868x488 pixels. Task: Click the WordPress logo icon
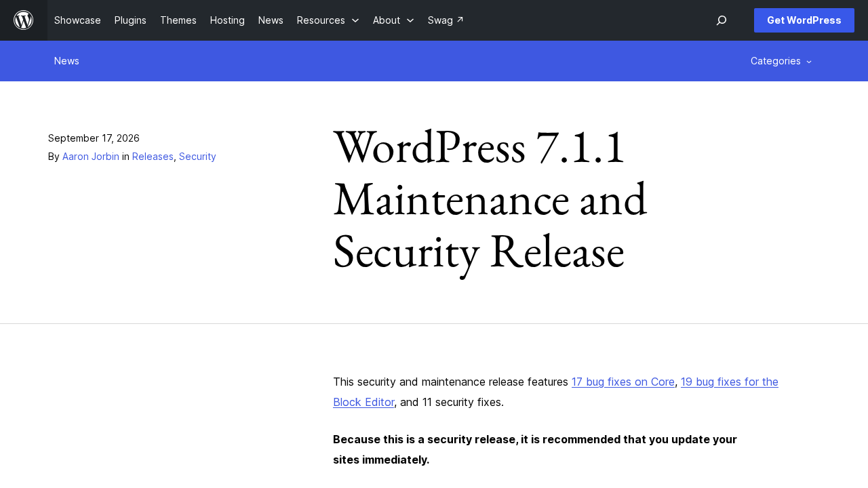coord(24,20)
